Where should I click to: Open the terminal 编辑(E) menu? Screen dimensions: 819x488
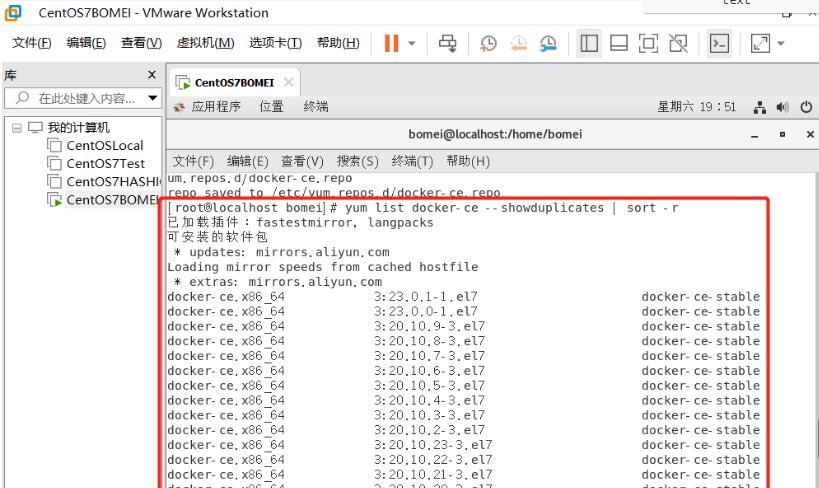(x=247, y=161)
